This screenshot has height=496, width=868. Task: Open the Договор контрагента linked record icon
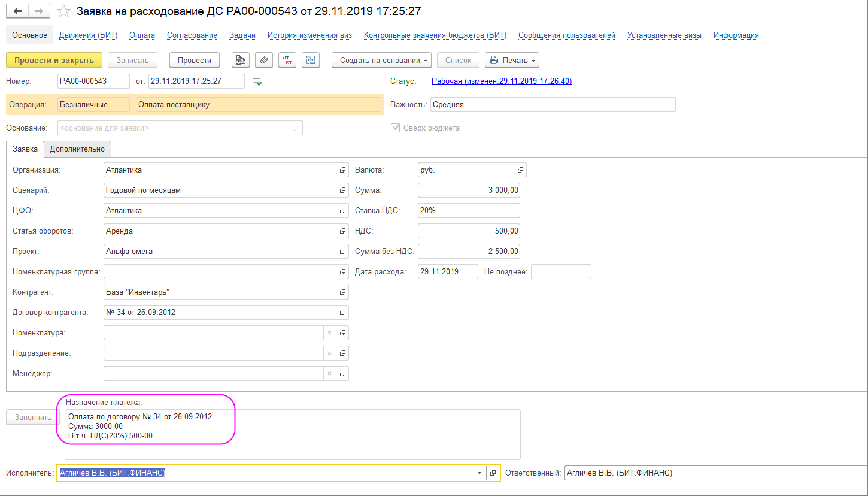coord(343,313)
